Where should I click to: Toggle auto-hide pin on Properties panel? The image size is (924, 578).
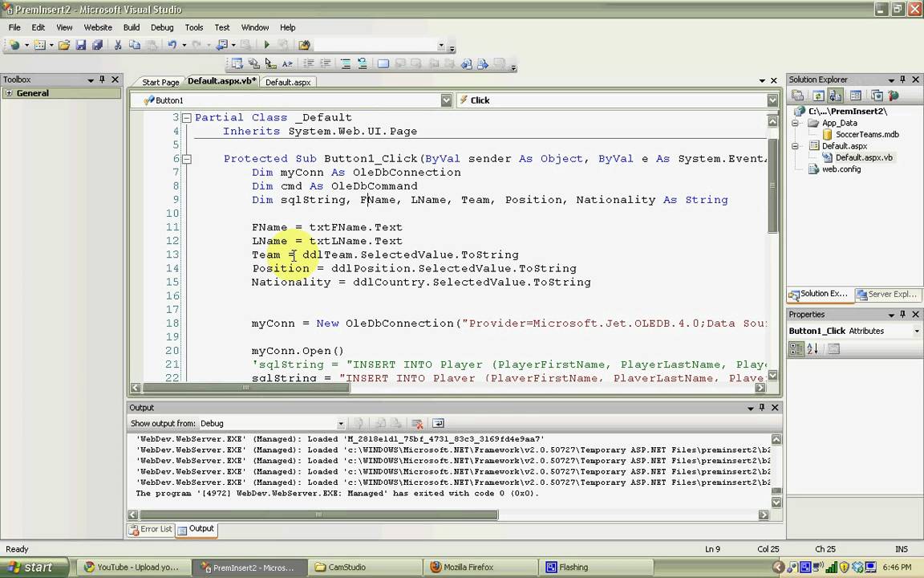click(x=902, y=315)
